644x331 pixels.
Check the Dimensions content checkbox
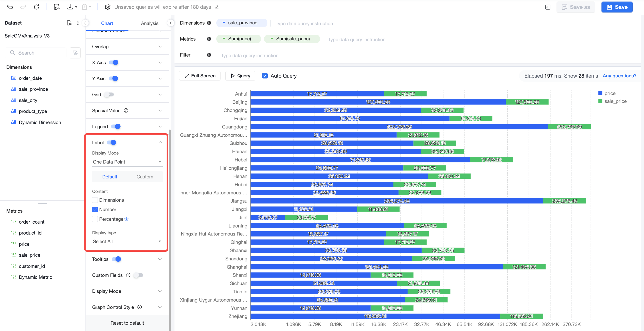point(95,200)
